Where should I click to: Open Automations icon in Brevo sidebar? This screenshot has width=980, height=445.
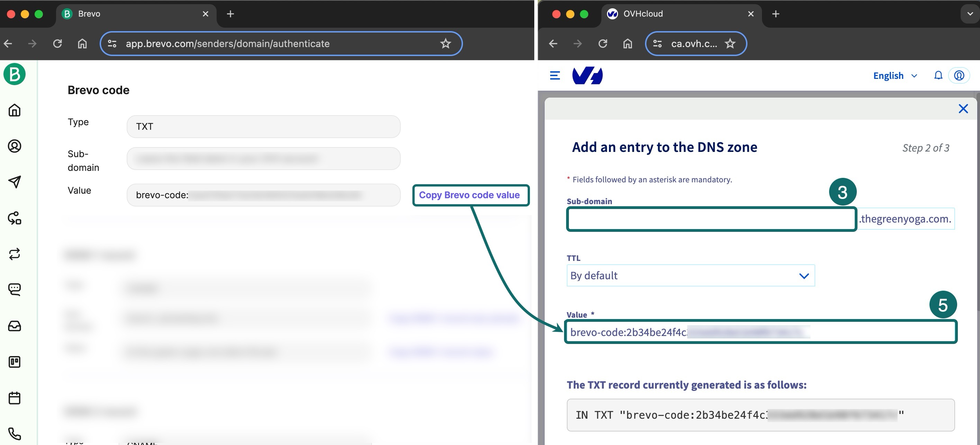pos(15,218)
